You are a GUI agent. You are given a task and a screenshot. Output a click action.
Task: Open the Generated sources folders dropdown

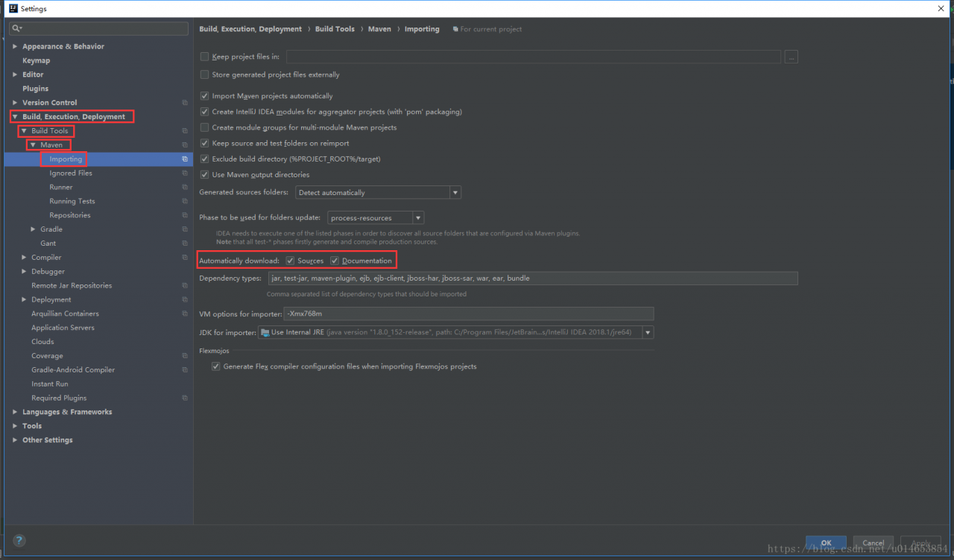tap(378, 192)
